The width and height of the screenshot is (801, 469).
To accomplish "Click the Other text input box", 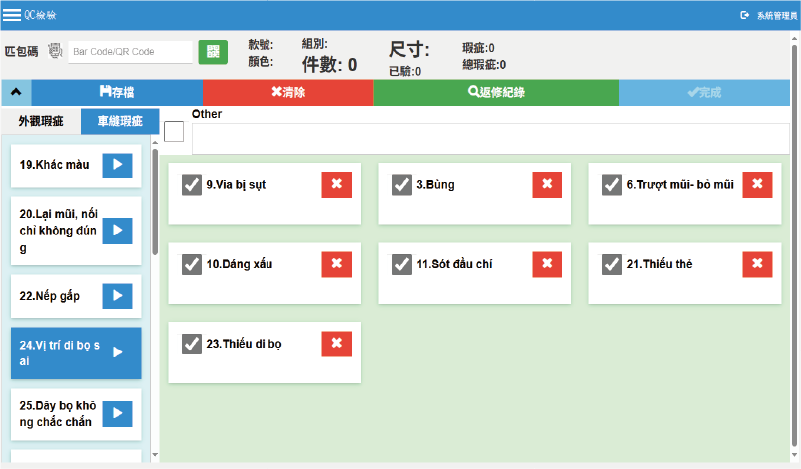I will pos(490,138).
